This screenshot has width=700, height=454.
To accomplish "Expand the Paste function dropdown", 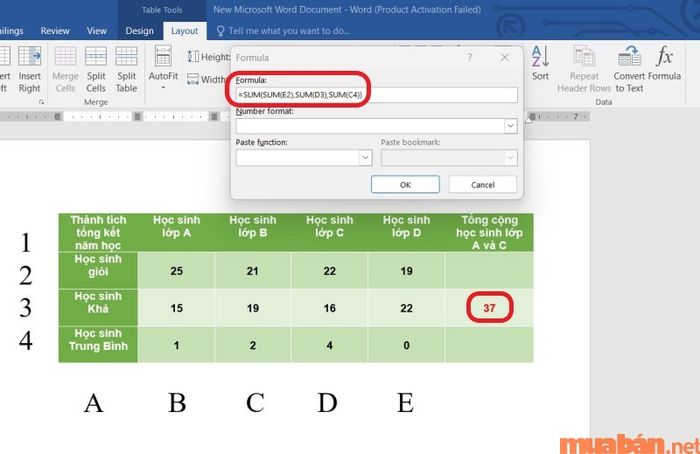I will 365,158.
